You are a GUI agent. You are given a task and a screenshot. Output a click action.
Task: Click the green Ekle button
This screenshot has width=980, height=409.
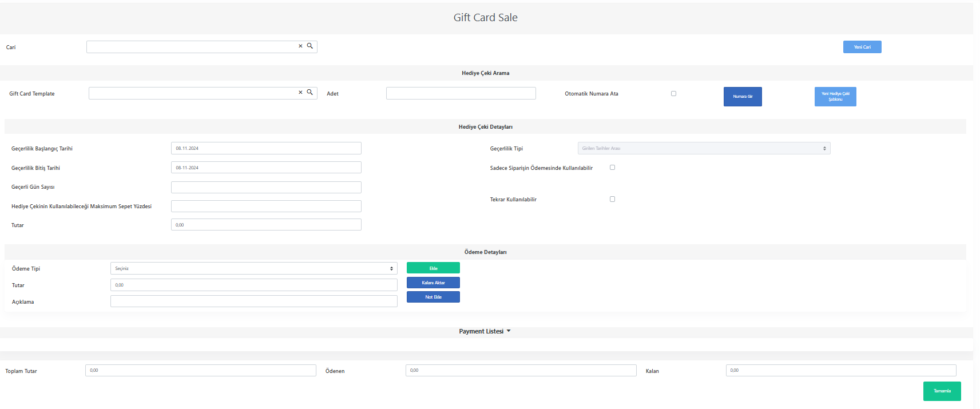pos(433,268)
